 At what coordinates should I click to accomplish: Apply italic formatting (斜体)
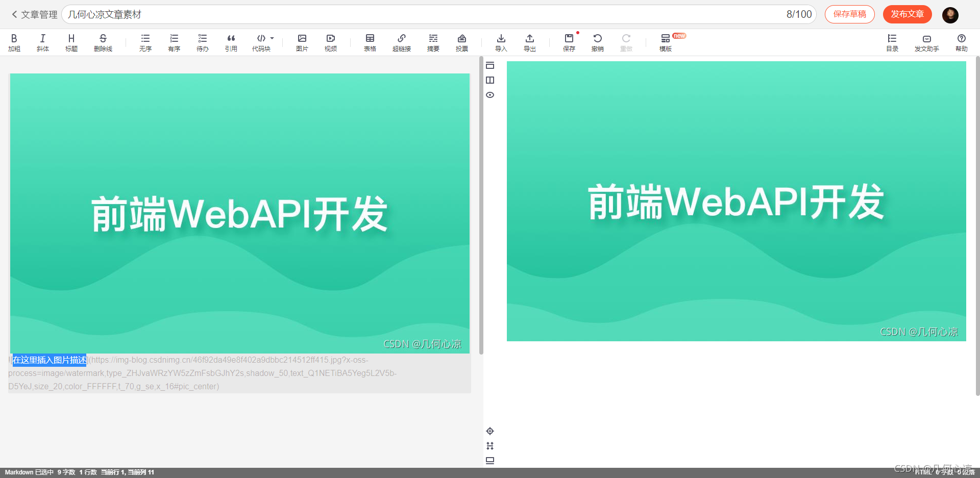click(x=43, y=42)
